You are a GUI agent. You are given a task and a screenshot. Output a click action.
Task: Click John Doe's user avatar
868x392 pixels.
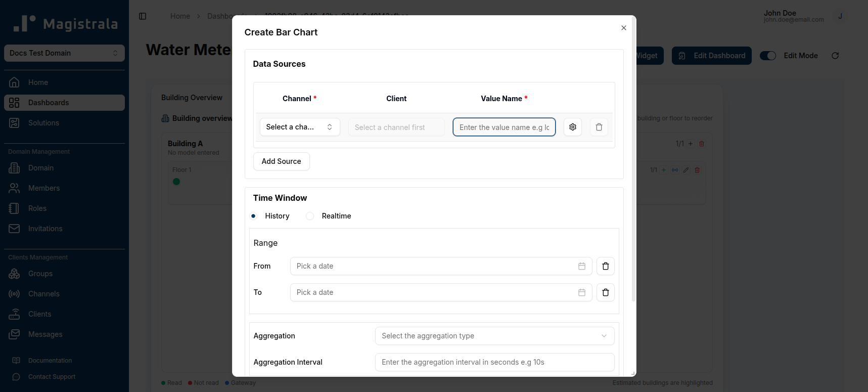[x=840, y=16]
